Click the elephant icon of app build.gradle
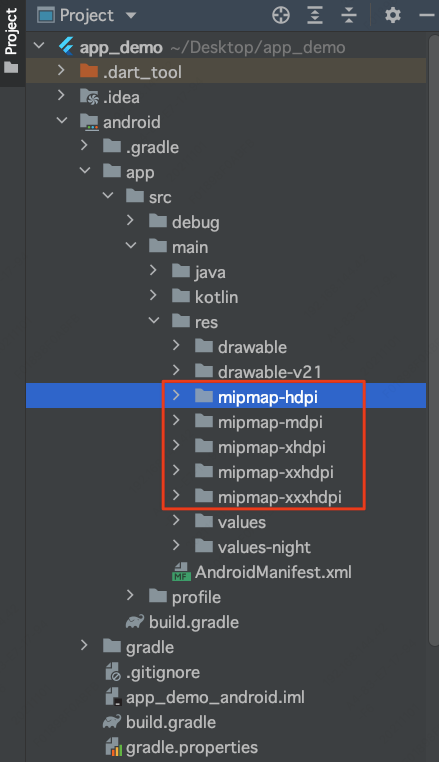The image size is (439, 762). pos(135,622)
